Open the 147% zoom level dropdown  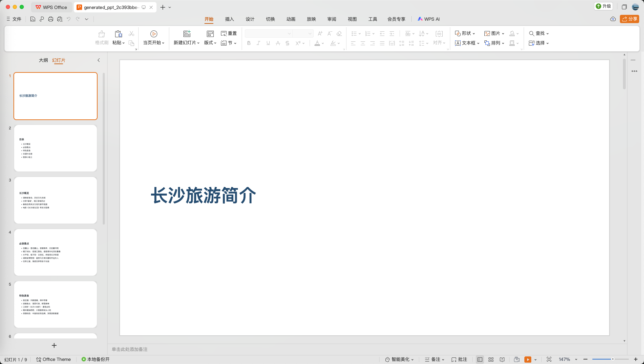[x=576, y=360]
